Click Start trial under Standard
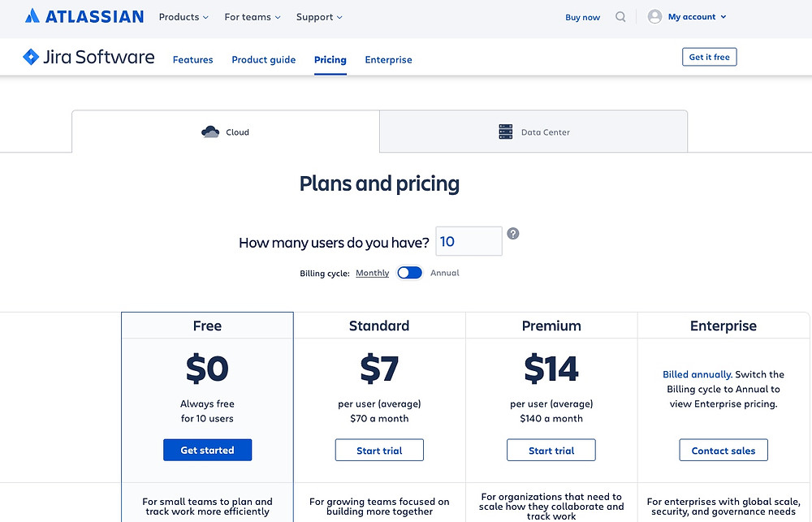 379,450
